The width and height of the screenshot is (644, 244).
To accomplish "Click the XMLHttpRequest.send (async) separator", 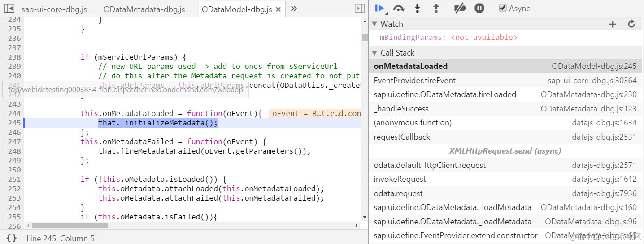I will [505, 151].
